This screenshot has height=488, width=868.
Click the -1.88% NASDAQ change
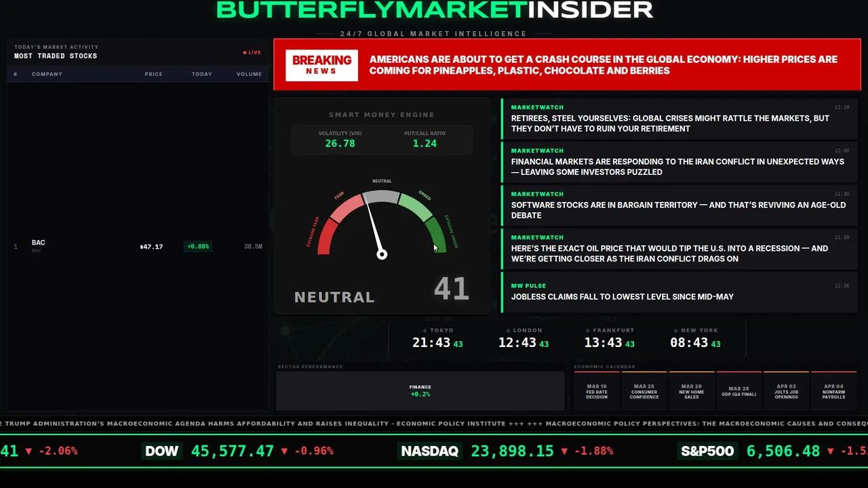point(593,451)
